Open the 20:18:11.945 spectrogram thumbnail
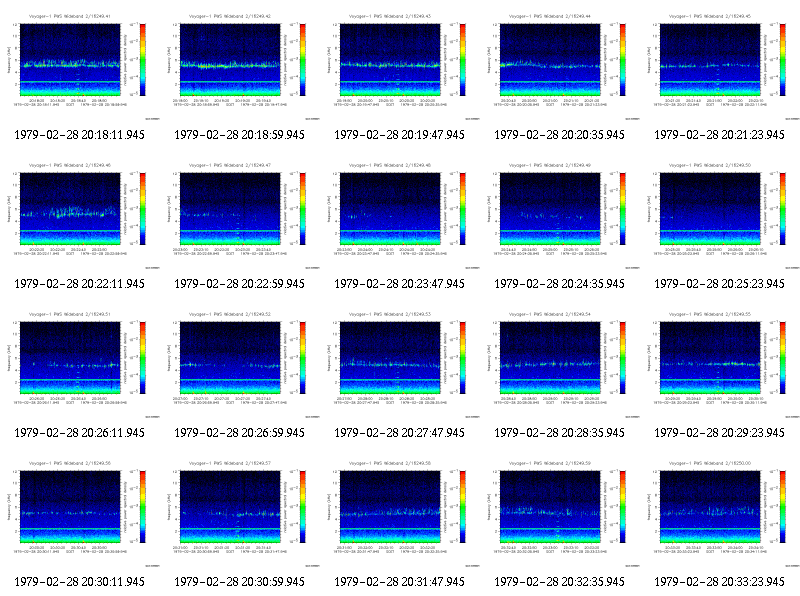The height and width of the screenshot is (596, 800). (80, 67)
